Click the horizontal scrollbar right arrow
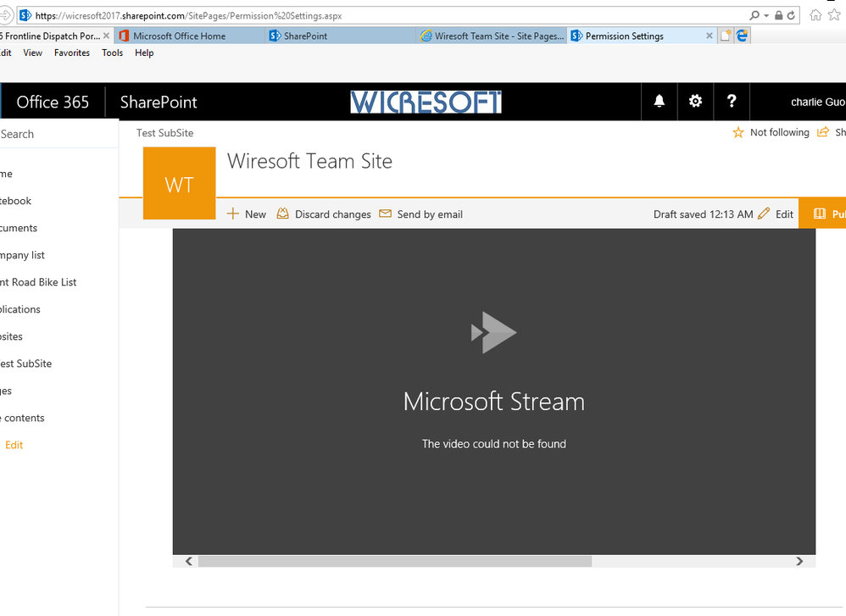Image resolution: width=846 pixels, height=616 pixels. (799, 561)
